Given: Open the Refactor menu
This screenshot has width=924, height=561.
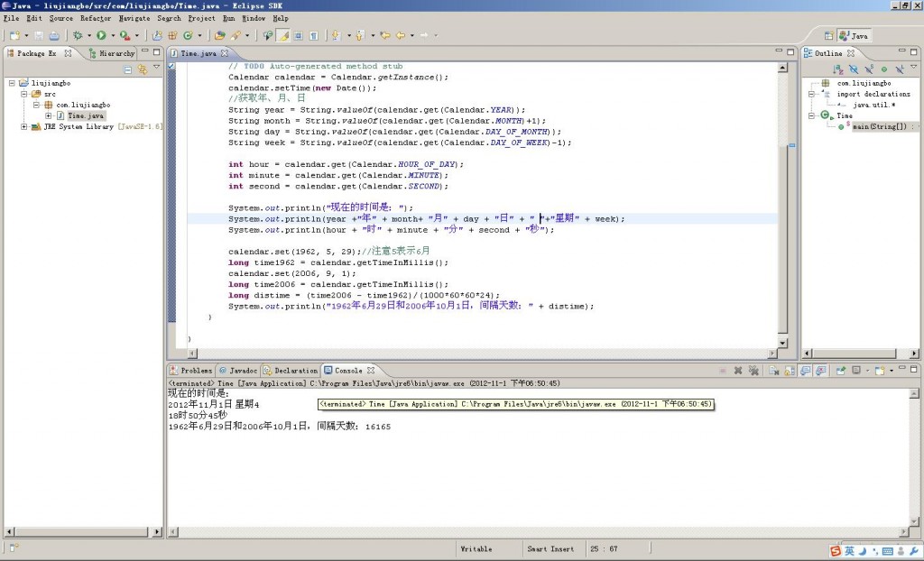Looking at the screenshot, I should [96, 18].
